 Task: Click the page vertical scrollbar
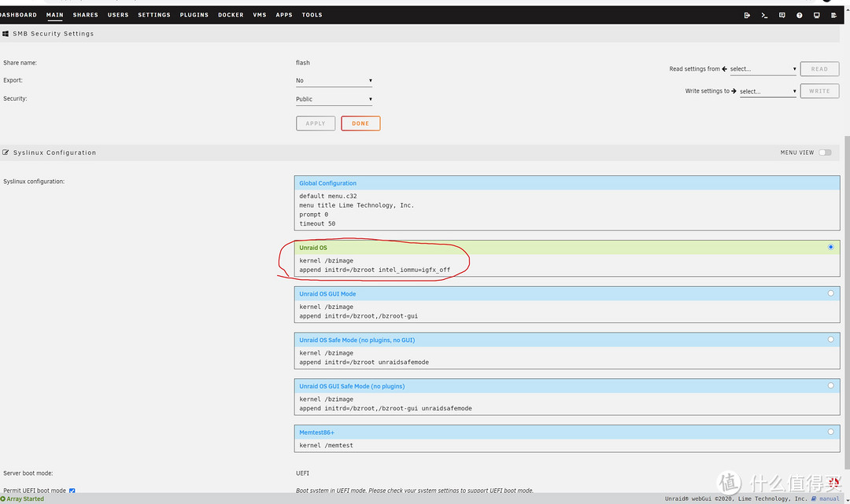coord(848,304)
